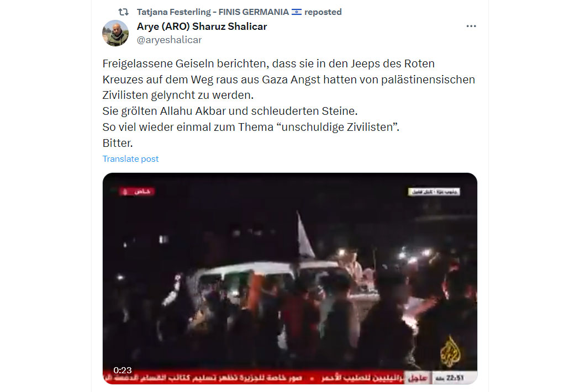Open Arye Shalicar's profile avatar
This screenshot has width=580, height=392.
115,33
